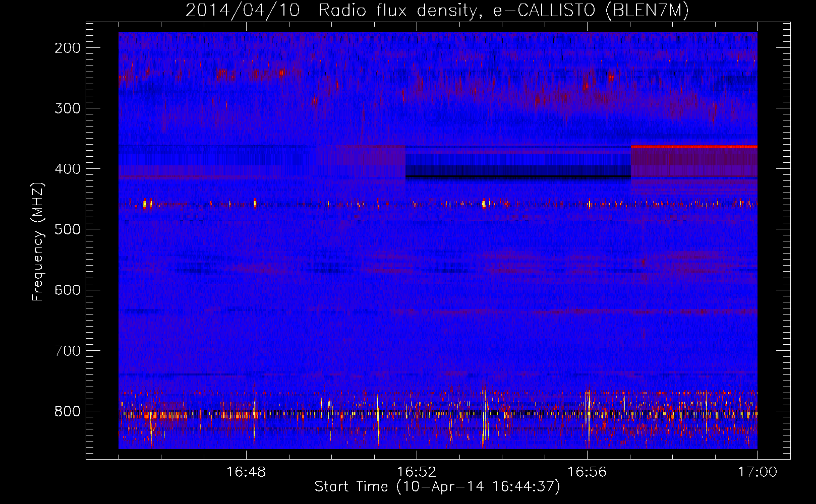Image resolution: width=816 pixels, height=504 pixels.
Task: Click the bright red band near 365 MHz
Action: [694, 147]
